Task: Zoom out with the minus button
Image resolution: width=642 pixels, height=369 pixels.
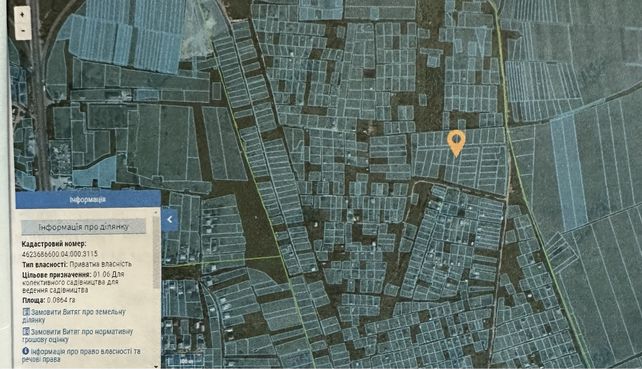Action: pyautogui.click(x=23, y=31)
